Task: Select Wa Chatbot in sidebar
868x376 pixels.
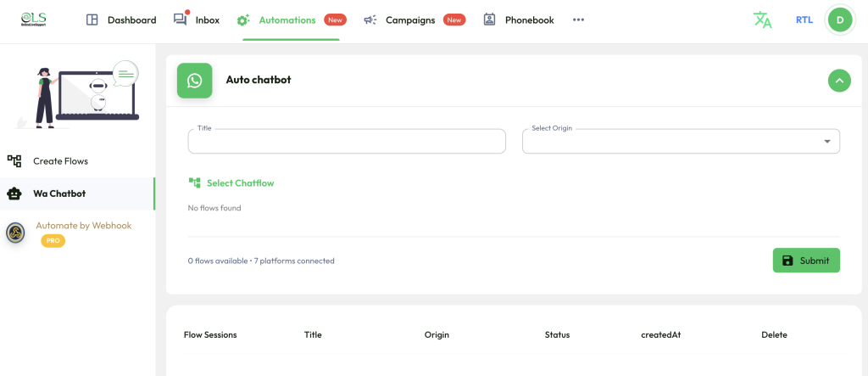Action: pos(77,194)
